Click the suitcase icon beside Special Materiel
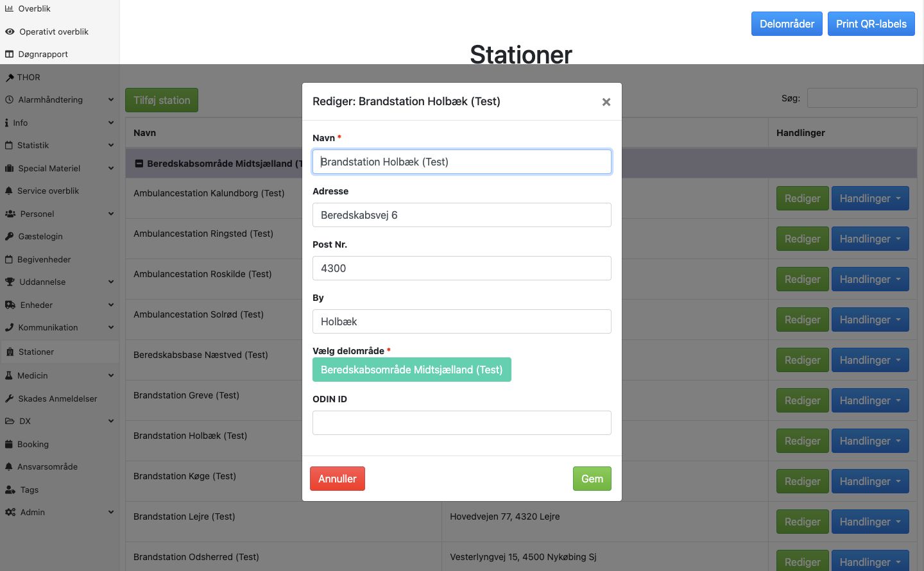 point(9,169)
